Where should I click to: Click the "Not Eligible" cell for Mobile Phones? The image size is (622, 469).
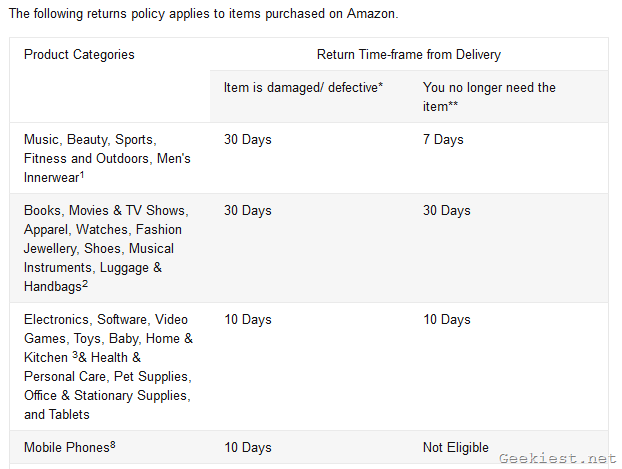(x=457, y=448)
